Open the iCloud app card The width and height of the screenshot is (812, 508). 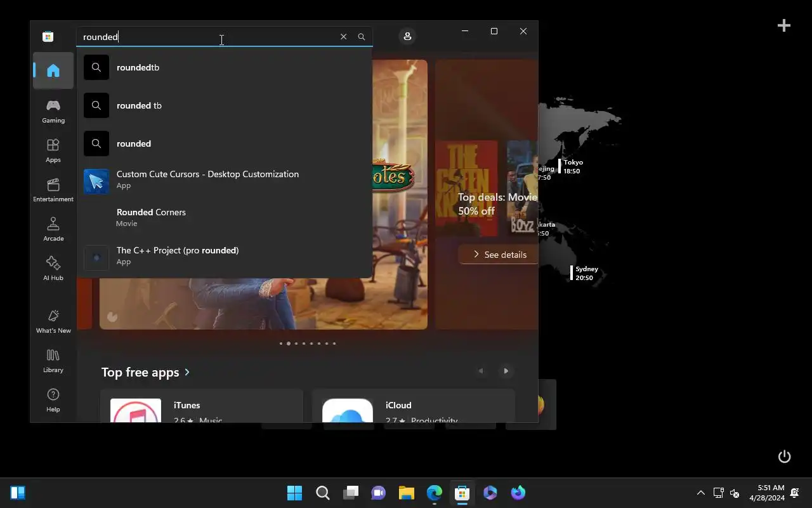413,406
